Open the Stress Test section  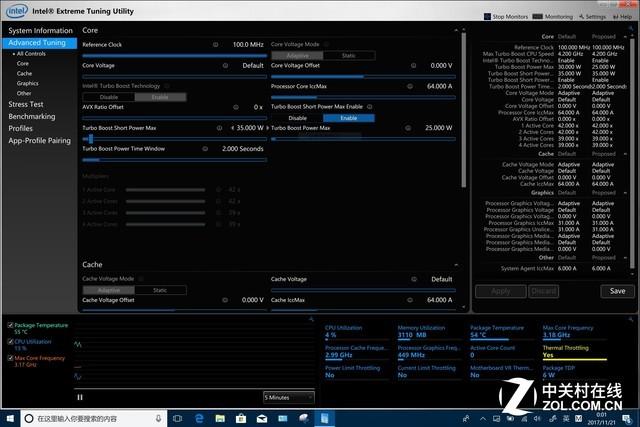[25, 104]
